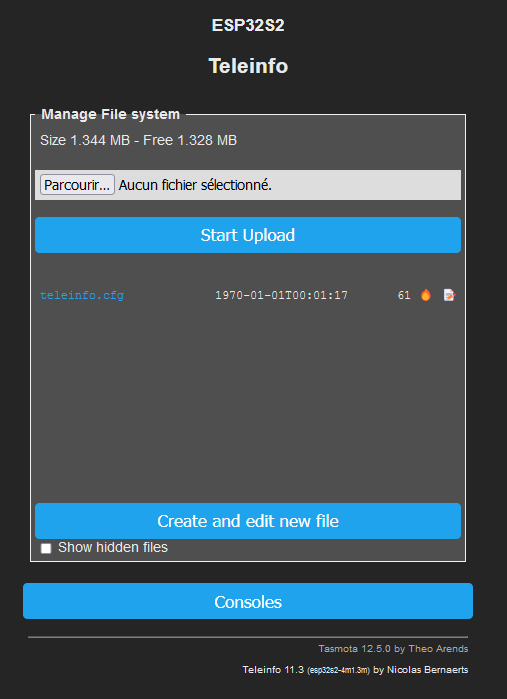Select the 'Size 1.344 MB - Free 1.328 MB' text
The width and height of the screenshot is (507, 699).
click(x=138, y=140)
